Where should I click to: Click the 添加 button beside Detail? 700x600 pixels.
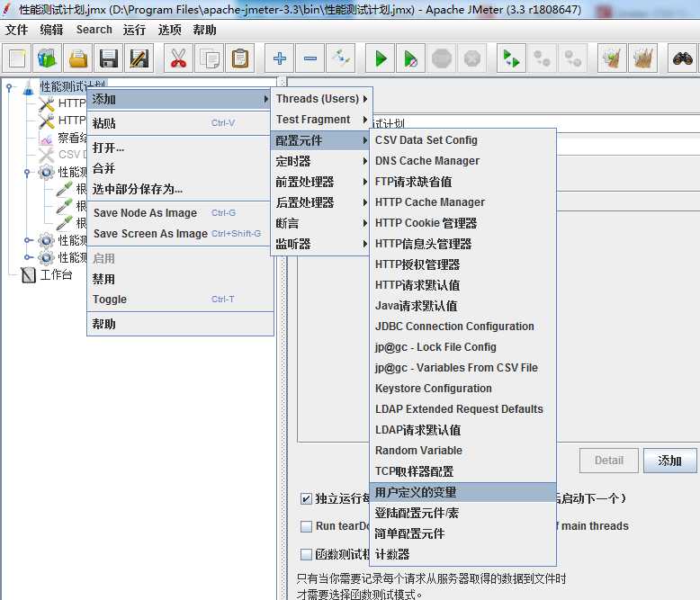tap(669, 461)
